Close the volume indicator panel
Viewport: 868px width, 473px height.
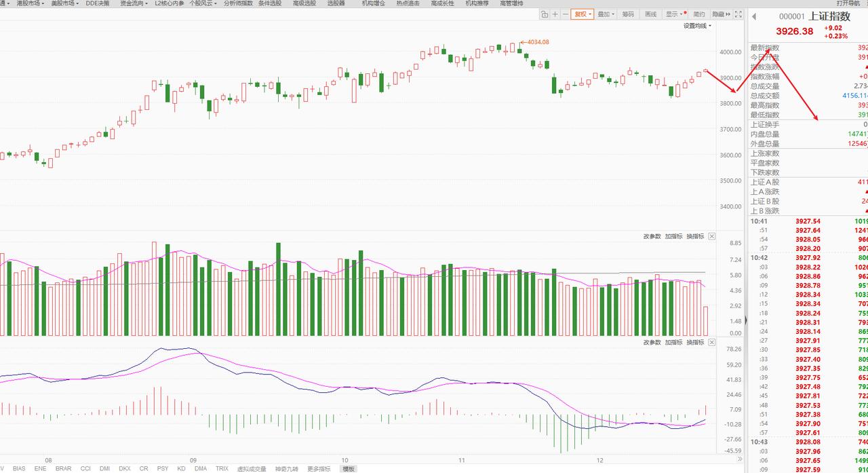[711, 236]
